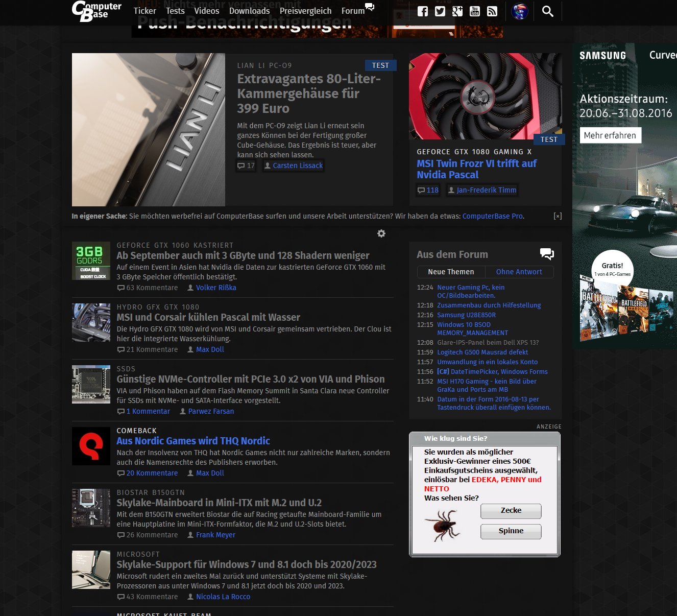The height and width of the screenshot is (616, 677).
Task: Open the search magnifier icon
Action: pos(548,11)
